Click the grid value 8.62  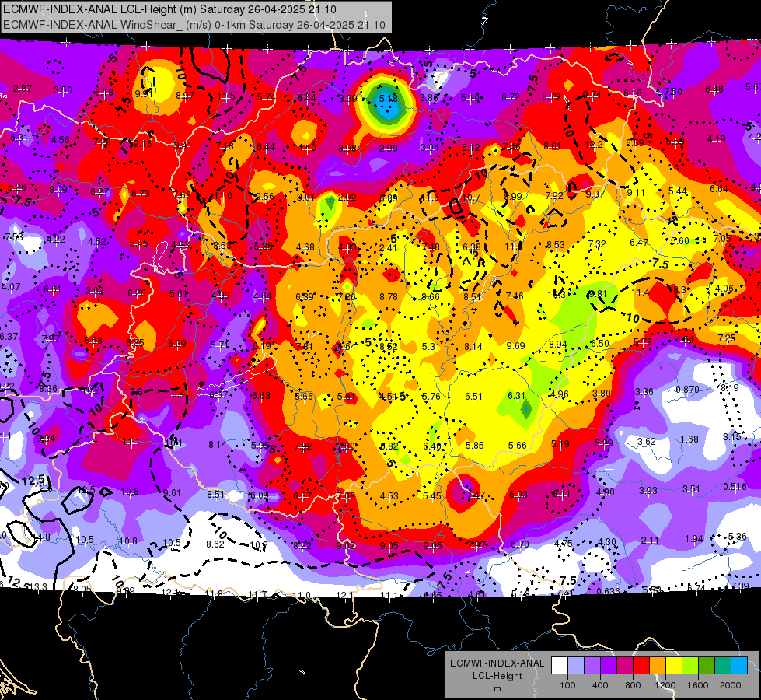tap(215, 544)
